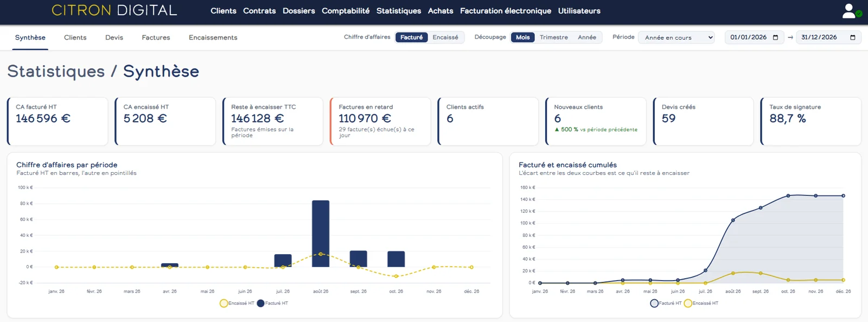Click '29 facture(s) échue(s) à ce jour'
Screen dimensions: 868x322
376,132
